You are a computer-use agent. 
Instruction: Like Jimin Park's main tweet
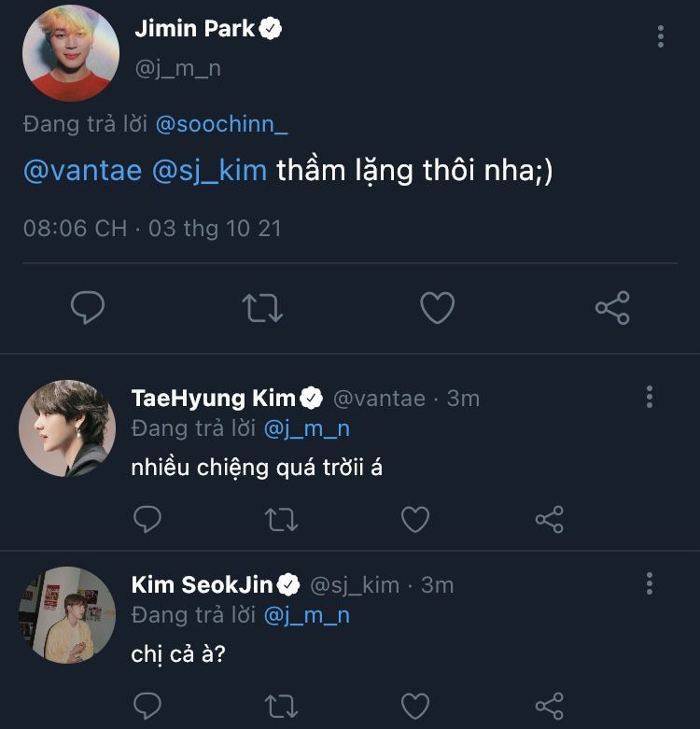pos(437,308)
